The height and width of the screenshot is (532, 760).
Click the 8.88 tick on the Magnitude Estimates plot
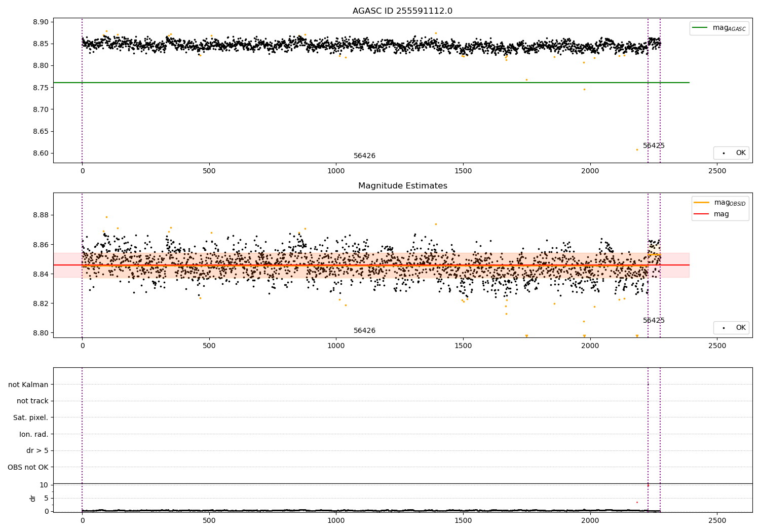[x=41, y=215]
